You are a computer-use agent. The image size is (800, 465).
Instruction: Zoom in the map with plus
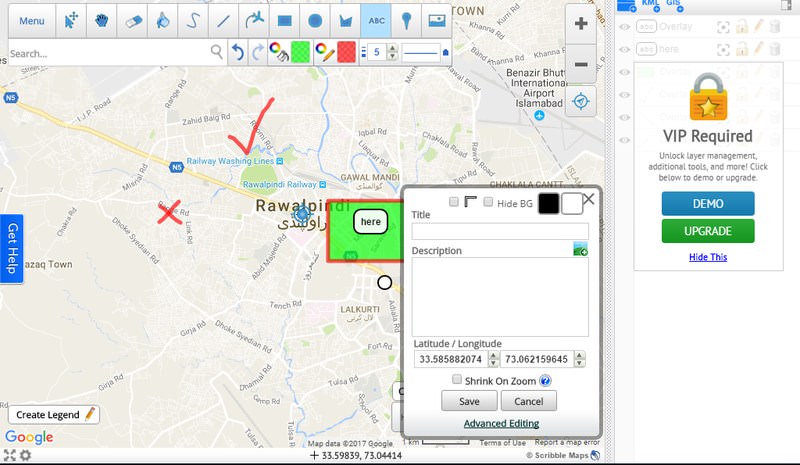[581, 23]
